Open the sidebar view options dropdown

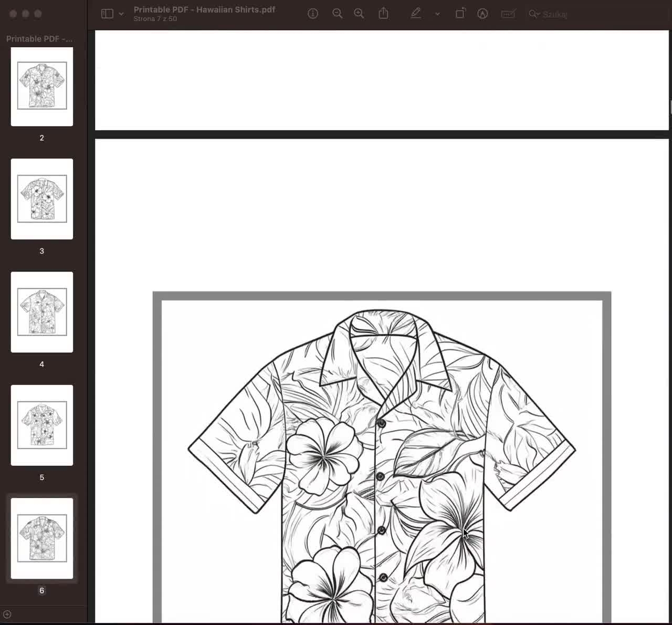120,14
